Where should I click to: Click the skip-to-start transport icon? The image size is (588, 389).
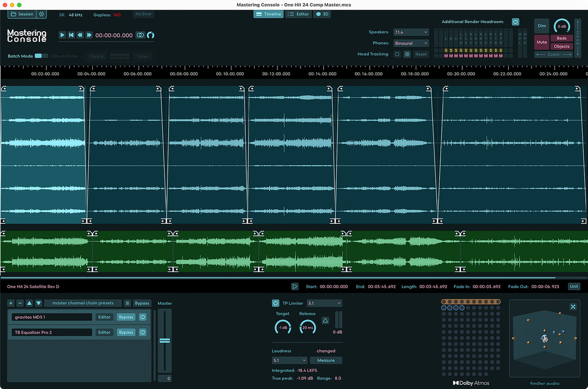click(71, 35)
